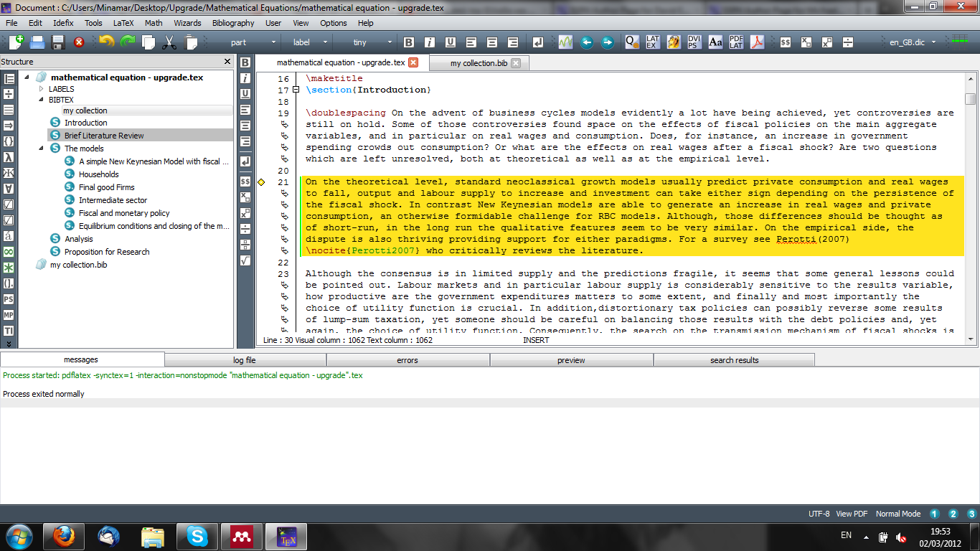Apply italic with main toolbar i icon
980x551 pixels.
[430, 42]
